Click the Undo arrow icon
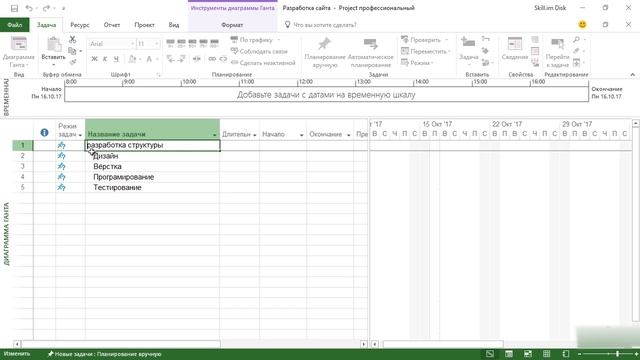640x360 pixels. point(29,8)
